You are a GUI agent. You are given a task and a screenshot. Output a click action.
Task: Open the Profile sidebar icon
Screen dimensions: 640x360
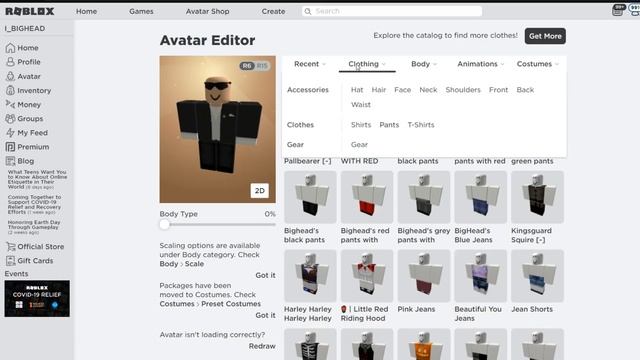pos(10,62)
